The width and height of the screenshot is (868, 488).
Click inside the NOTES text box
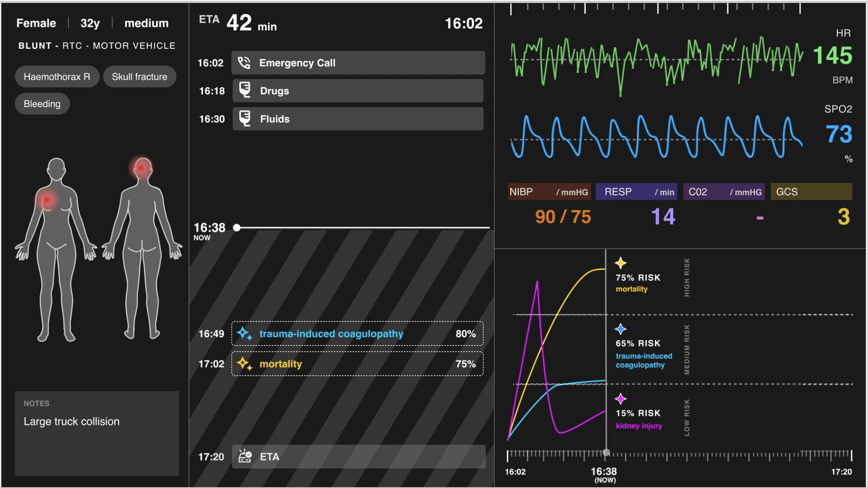(97, 433)
